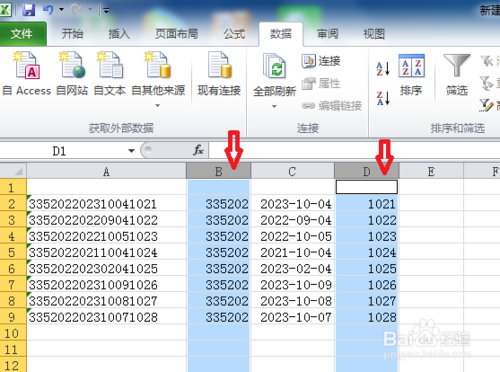Click the active empty cell D1
This screenshot has height=372, width=500.
pyautogui.click(x=367, y=187)
